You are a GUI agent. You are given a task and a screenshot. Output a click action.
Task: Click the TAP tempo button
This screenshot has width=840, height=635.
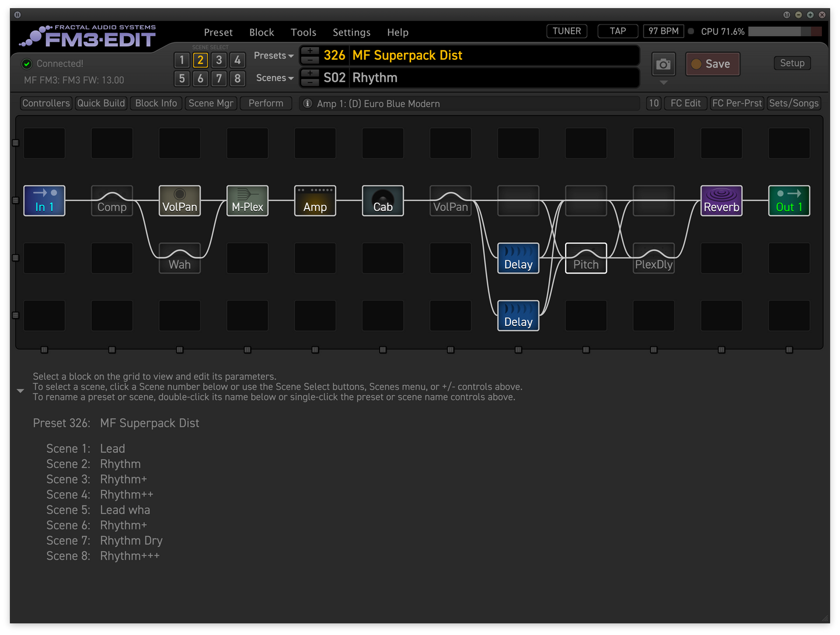pyautogui.click(x=618, y=31)
